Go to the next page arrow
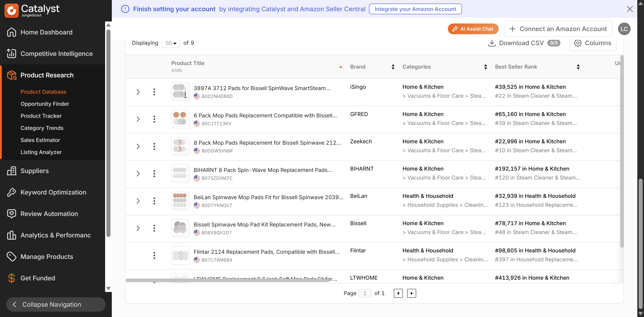This screenshot has width=644, height=317. 411,293
